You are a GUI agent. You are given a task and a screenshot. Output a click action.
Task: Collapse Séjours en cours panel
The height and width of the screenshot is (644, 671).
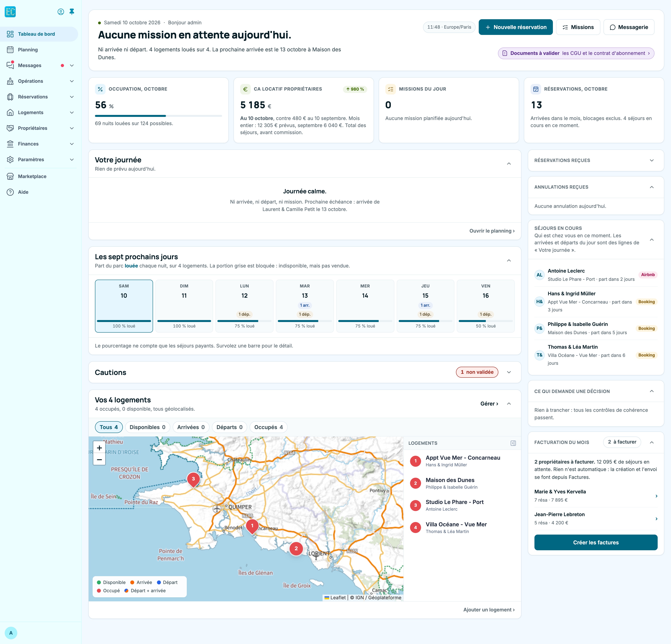point(652,239)
